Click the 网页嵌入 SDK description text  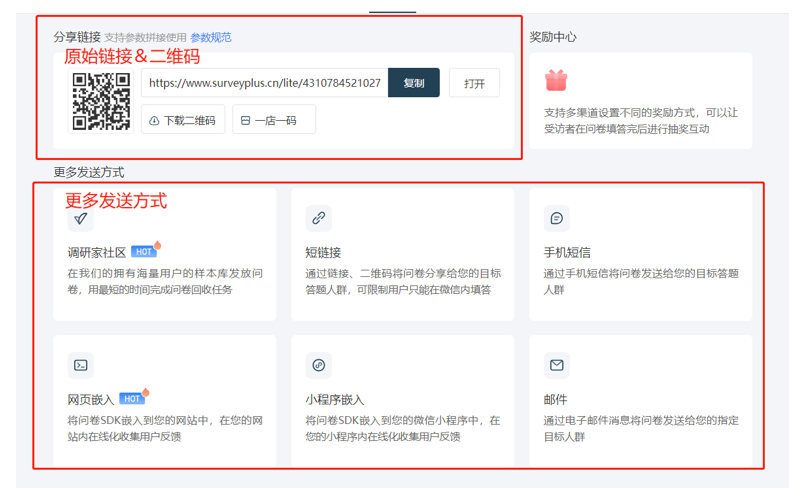[165, 429]
